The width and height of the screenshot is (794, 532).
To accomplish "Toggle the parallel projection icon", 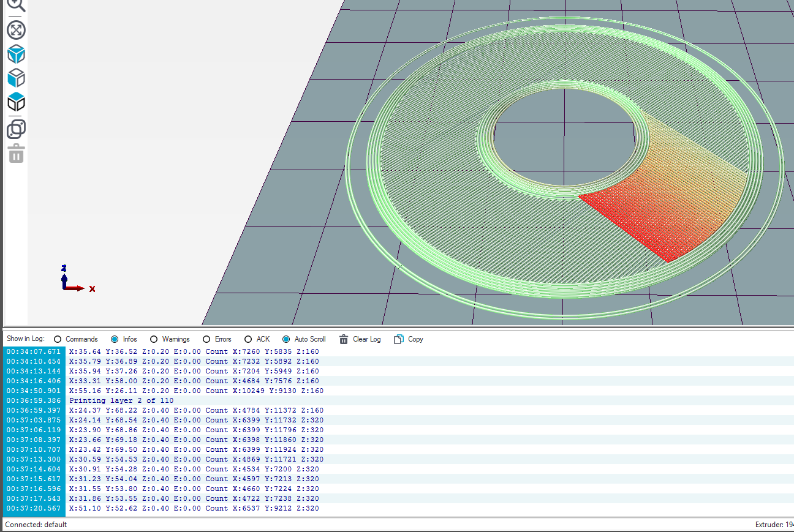I will pyautogui.click(x=16, y=129).
